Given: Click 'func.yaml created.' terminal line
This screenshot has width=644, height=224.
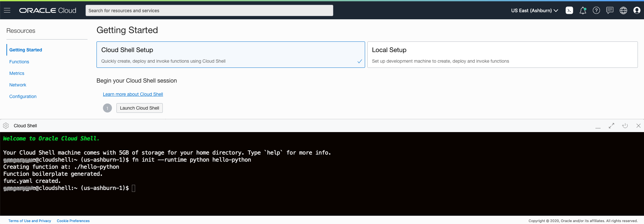Looking at the screenshot, I should 32,181.
